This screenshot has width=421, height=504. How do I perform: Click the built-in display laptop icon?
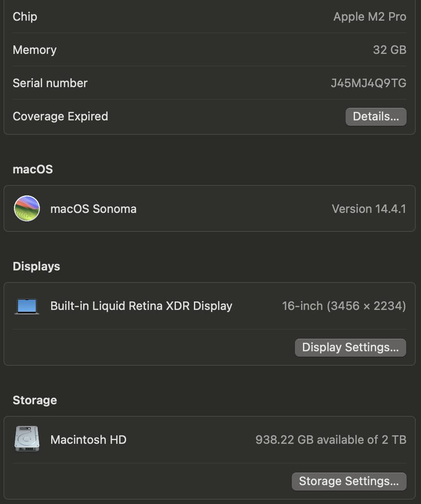(x=27, y=306)
